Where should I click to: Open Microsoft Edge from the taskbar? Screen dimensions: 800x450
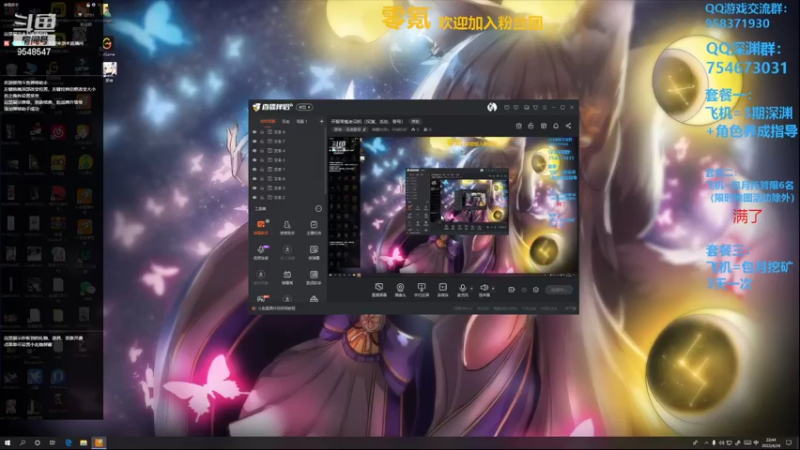(68, 442)
